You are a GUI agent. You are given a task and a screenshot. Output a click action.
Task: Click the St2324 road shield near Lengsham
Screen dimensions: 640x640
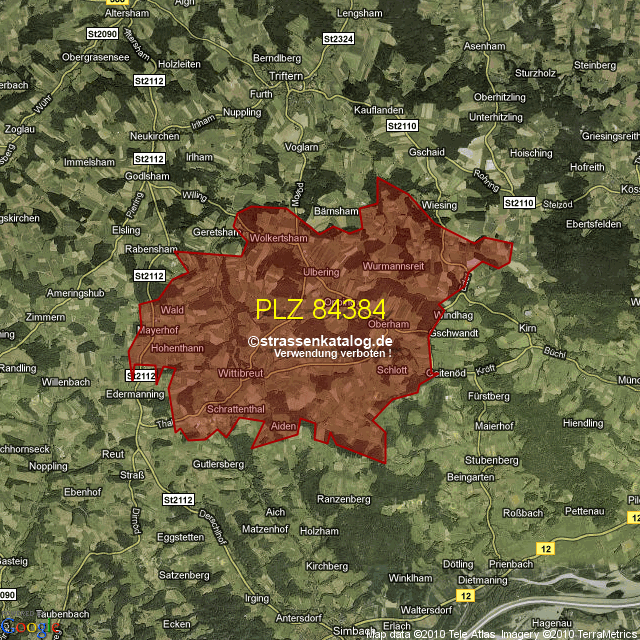(339, 38)
